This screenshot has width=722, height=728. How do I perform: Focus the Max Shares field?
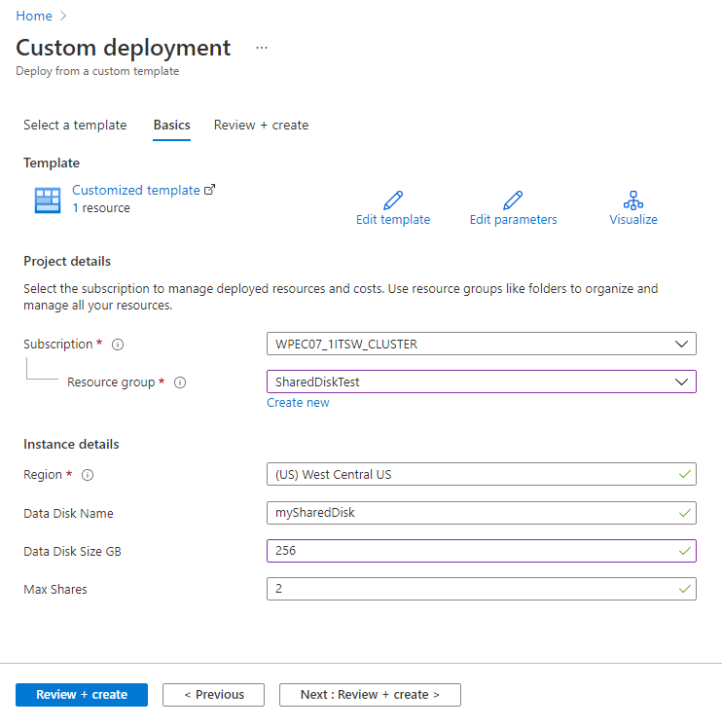[x=482, y=589]
